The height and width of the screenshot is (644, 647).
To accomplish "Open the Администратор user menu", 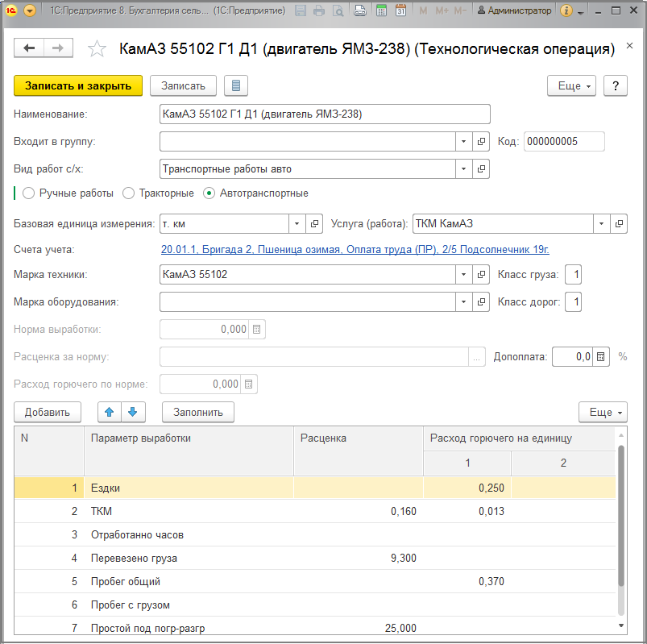I will tap(514, 10).
